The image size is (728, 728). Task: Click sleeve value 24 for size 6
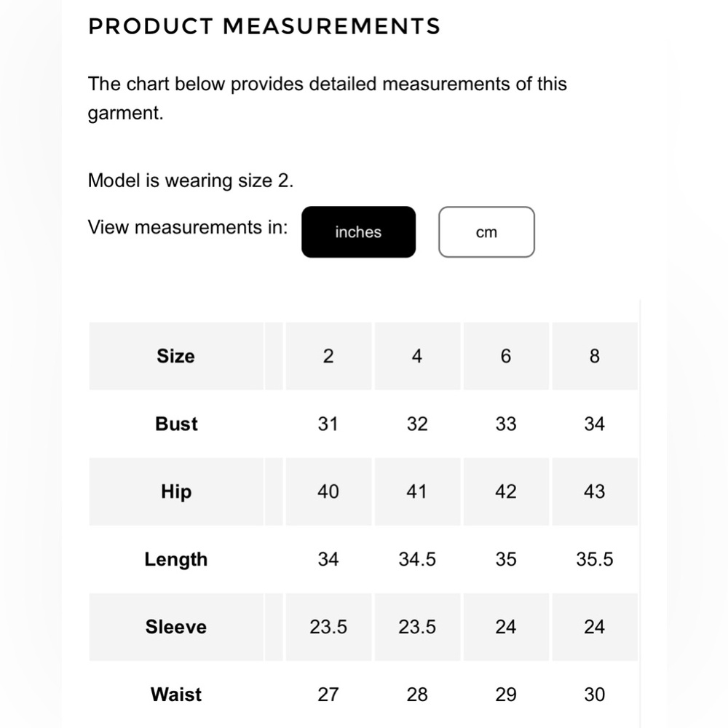[x=506, y=627]
